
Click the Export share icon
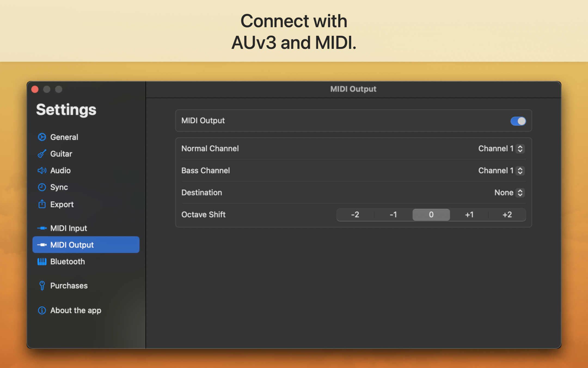[x=42, y=204]
